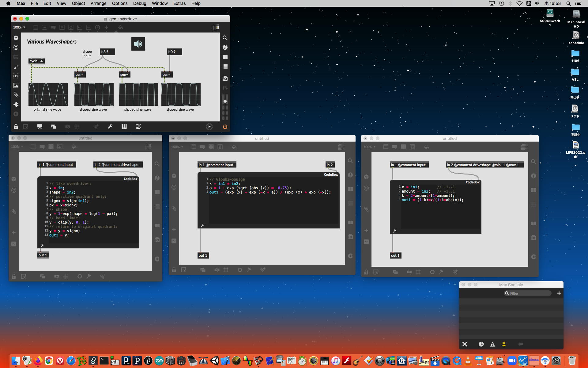The image size is (588, 368).
Task: Open the 100% zoom dropdown in gen~.overdrive
Action: (x=19, y=27)
